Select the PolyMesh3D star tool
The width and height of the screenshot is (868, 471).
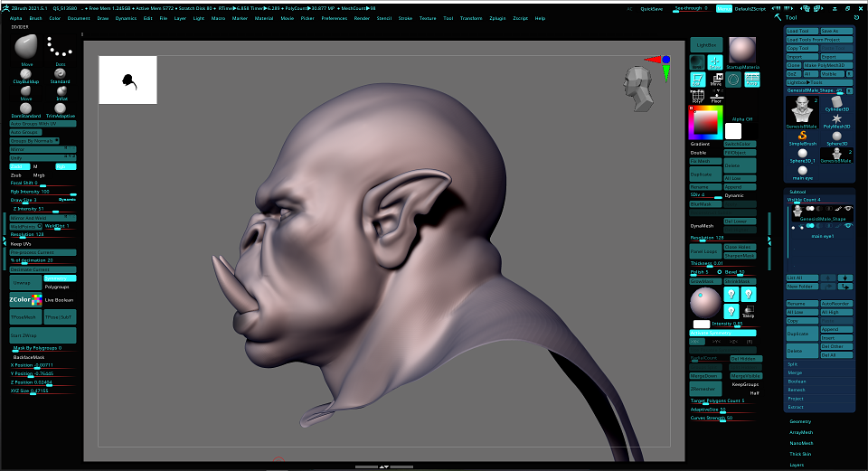click(x=836, y=120)
